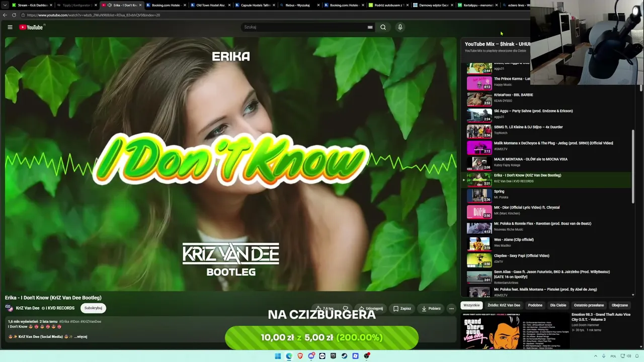Open Discord from the taskbar
The image size is (644, 362).
point(311,356)
